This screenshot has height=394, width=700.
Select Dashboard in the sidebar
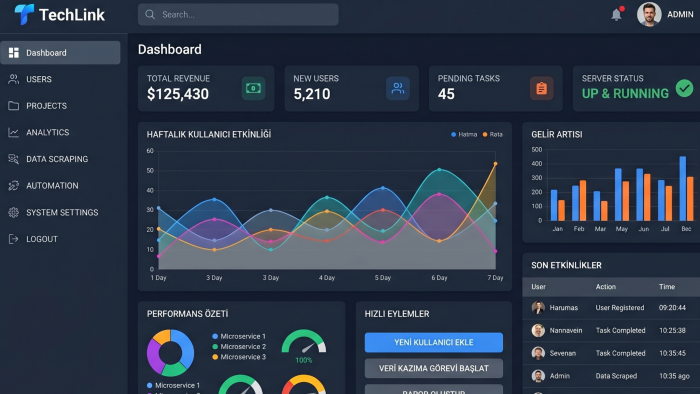(60, 53)
